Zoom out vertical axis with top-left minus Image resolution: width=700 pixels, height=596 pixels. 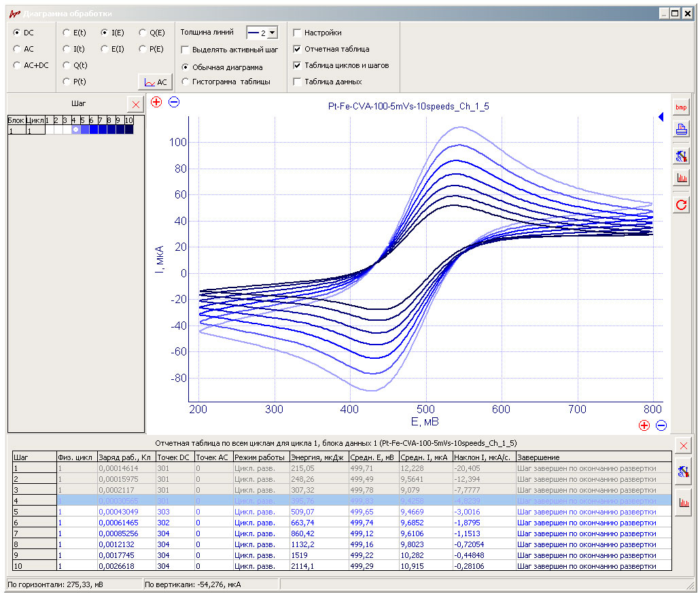point(174,102)
